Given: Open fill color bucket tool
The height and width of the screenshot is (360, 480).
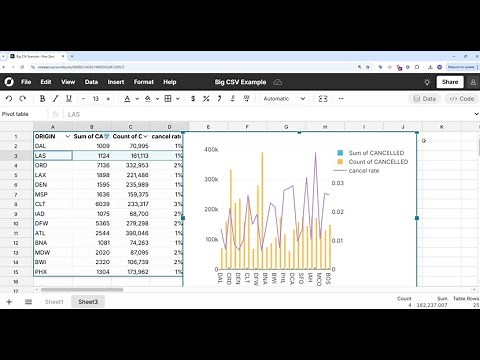Looking at the screenshot, I should [x=148, y=99].
